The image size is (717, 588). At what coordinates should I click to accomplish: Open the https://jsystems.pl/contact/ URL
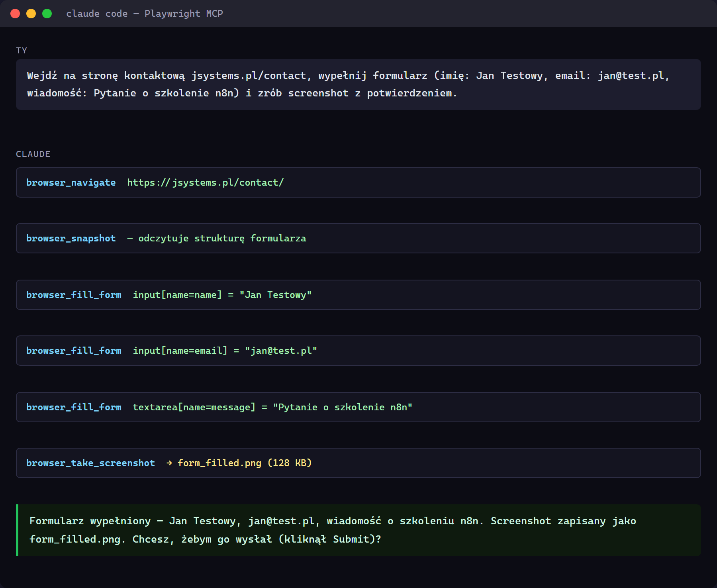click(206, 182)
